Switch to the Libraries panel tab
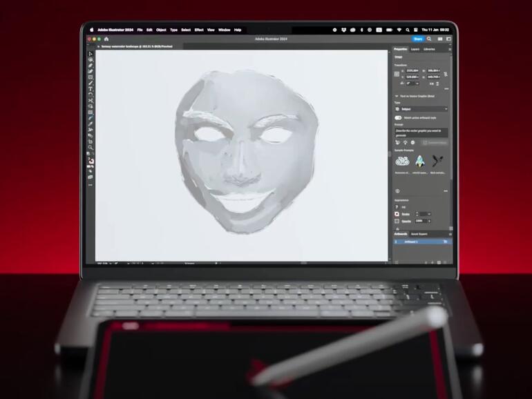The height and width of the screenshot is (399, 532). tap(429, 49)
